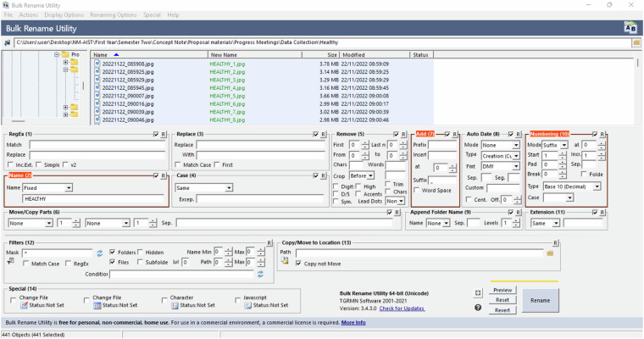Click the AB rename logo icon
This screenshot has height=339, width=644.
(x=630, y=27)
